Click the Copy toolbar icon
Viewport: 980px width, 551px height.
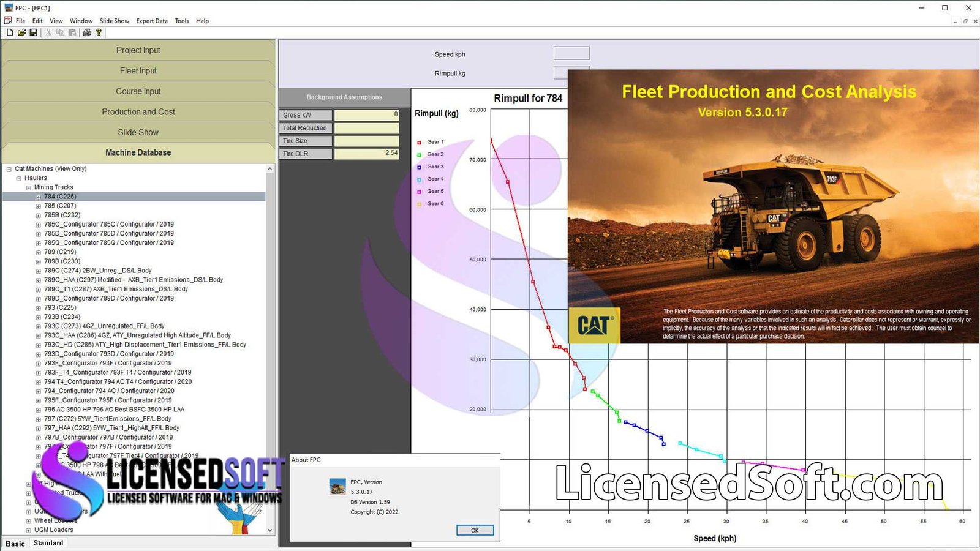tap(60, 32)
